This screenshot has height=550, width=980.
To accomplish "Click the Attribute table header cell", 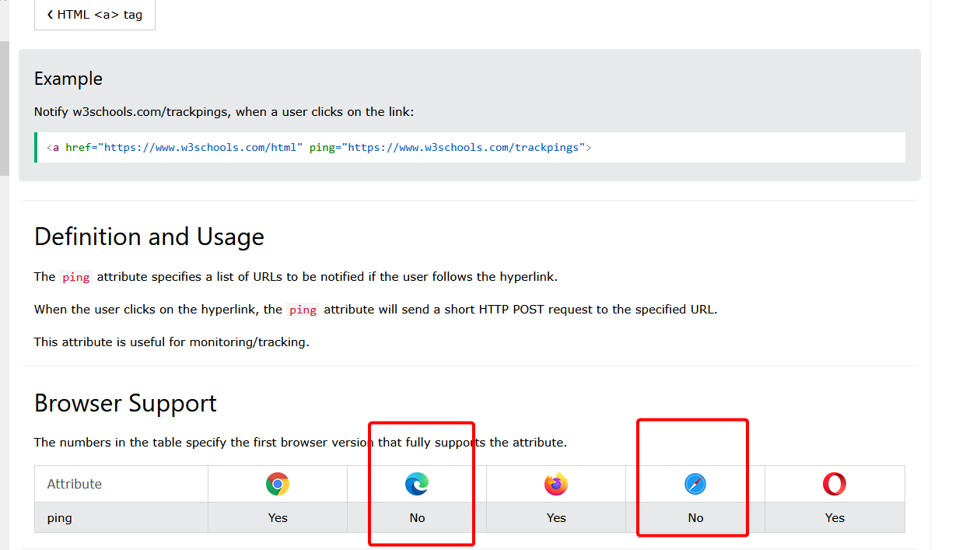I will (75, 484).
